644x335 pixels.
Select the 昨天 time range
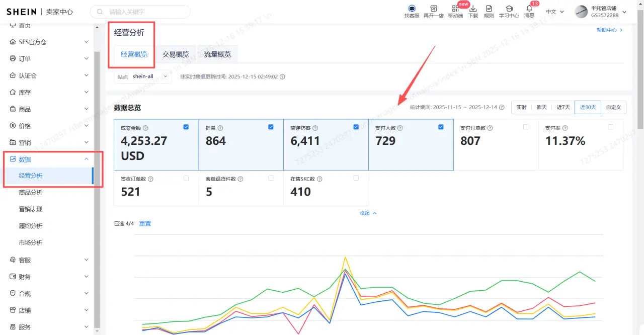541,107
